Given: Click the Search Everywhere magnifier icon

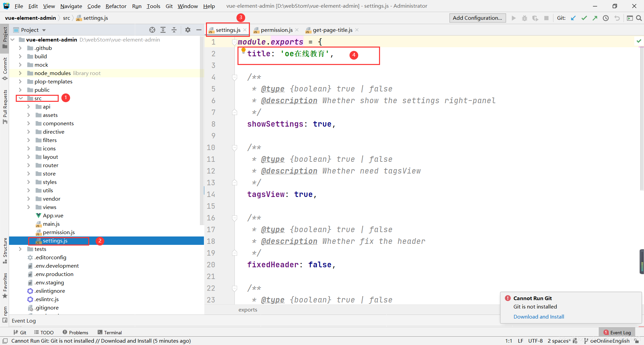Looking at the screenshot, I should coord(639,18).
